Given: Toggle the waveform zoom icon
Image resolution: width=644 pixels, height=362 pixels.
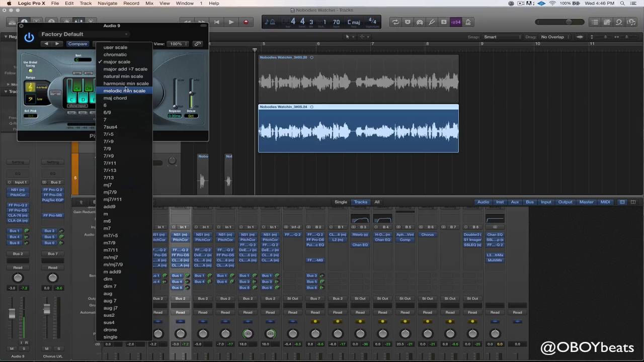Looking at the screenshot, I should (x=580, y=37).
